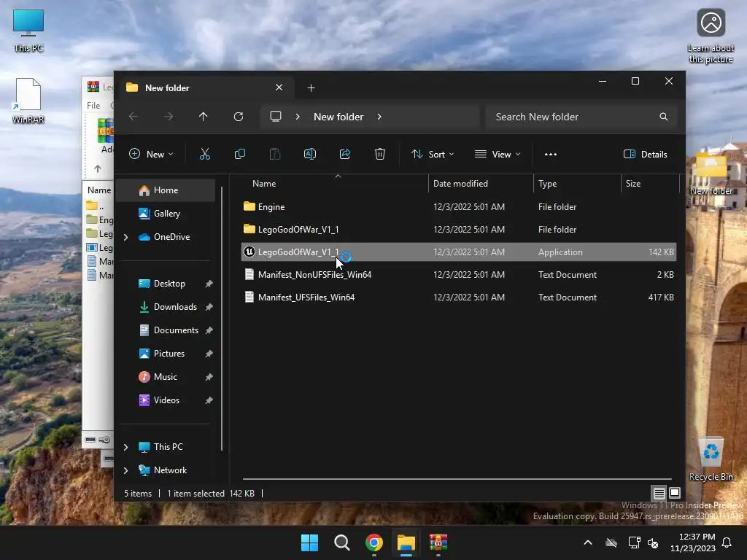The width and height of the screenshot is (747, 560).
Task: Sort by Size column header
Action: point(650,183)
